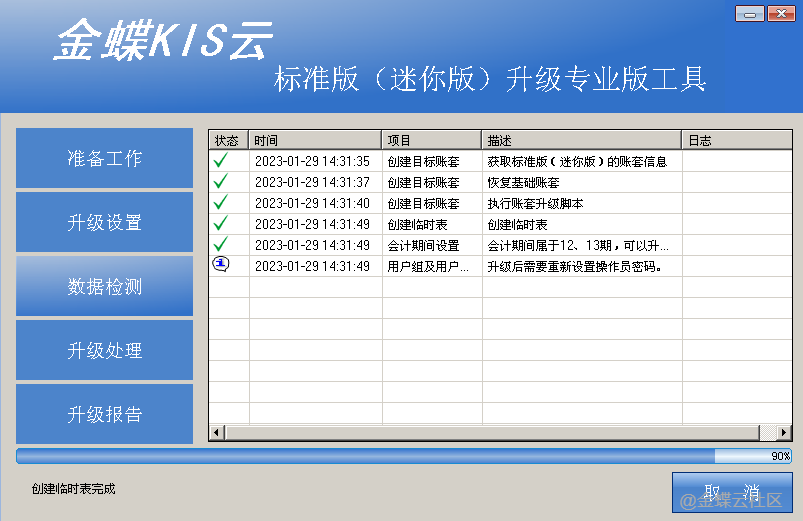Image resolution: width=803 pixels, height=521 pixels.
Task: Open the 升级设置 step tab
Action: [104, 222]
